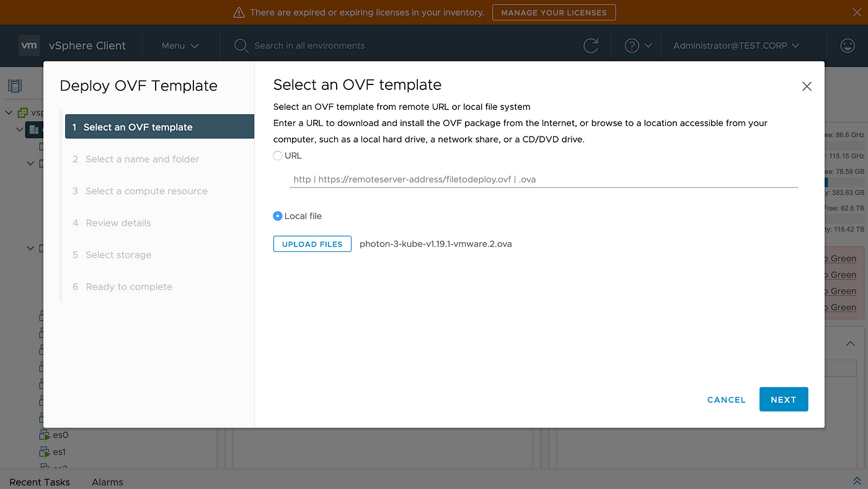Collapse the panel chevron above the background list
Screen dimensions: 868x489
click(850, 344)
